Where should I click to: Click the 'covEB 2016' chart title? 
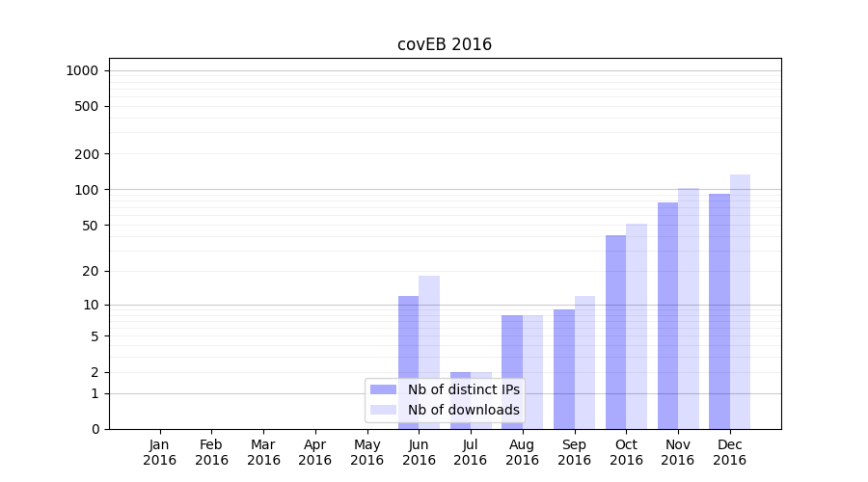[x=445, y=44]
